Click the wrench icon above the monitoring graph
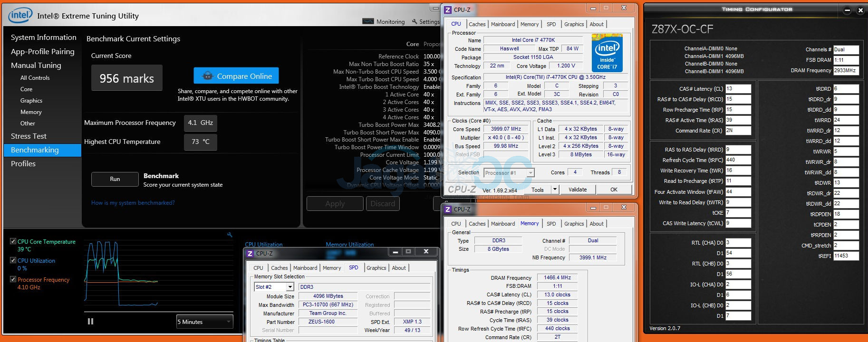 230,235
